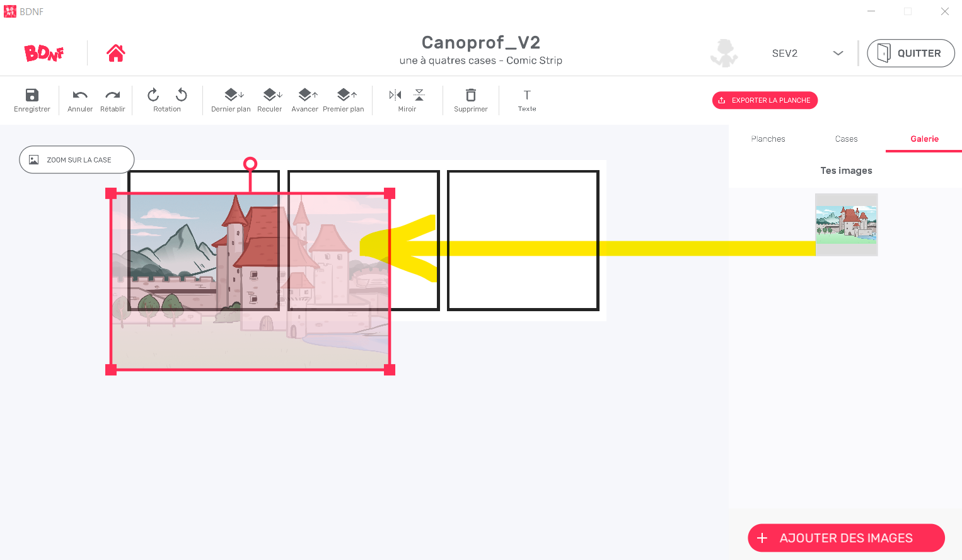This screenshot has height=560, width=962.
Task: Add text with the Texte tool
Action: click(527, 95)
